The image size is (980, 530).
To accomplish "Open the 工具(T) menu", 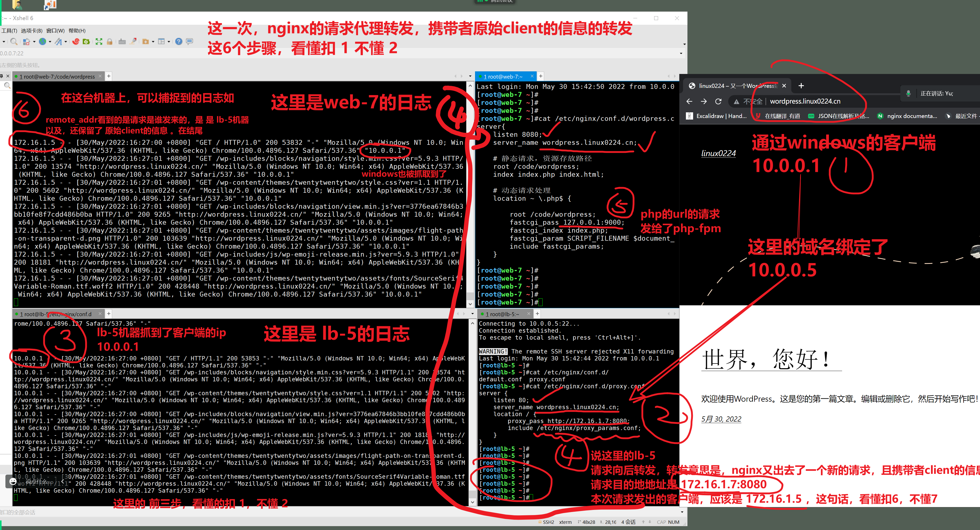I will pyautogui.click(x=9, y=31).
